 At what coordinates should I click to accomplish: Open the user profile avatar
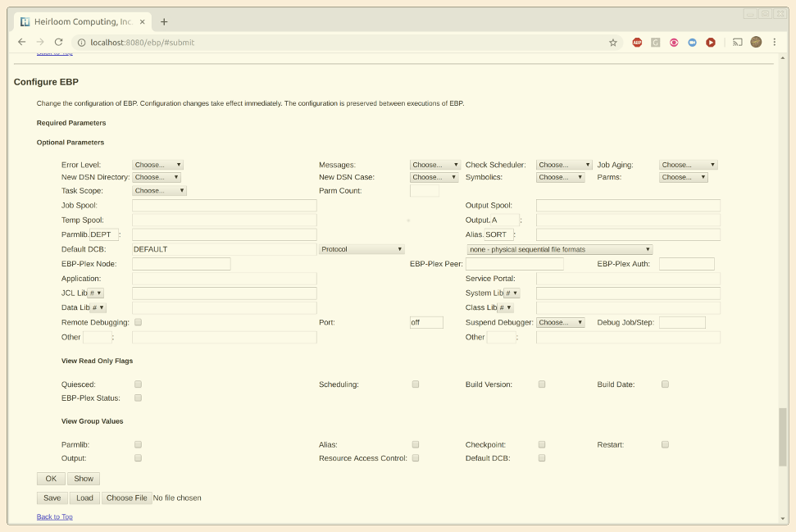pos(756,42)
